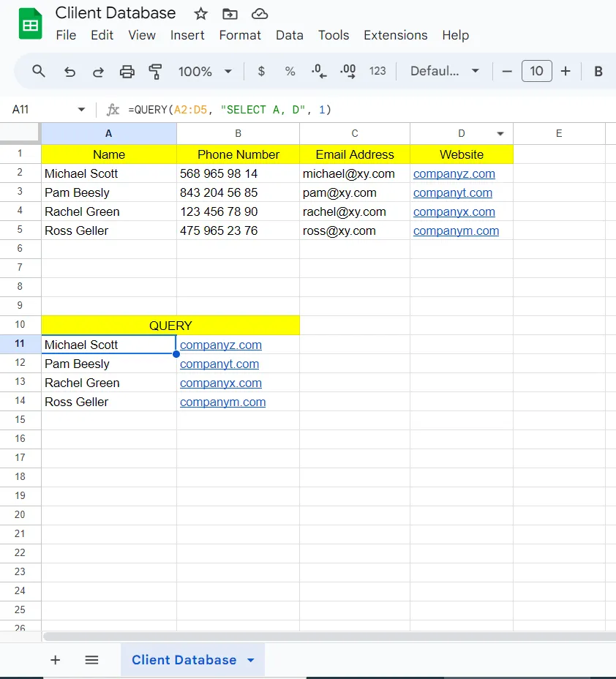
Task: Check the cloud save status icon
Action: [x=259, y=14]
